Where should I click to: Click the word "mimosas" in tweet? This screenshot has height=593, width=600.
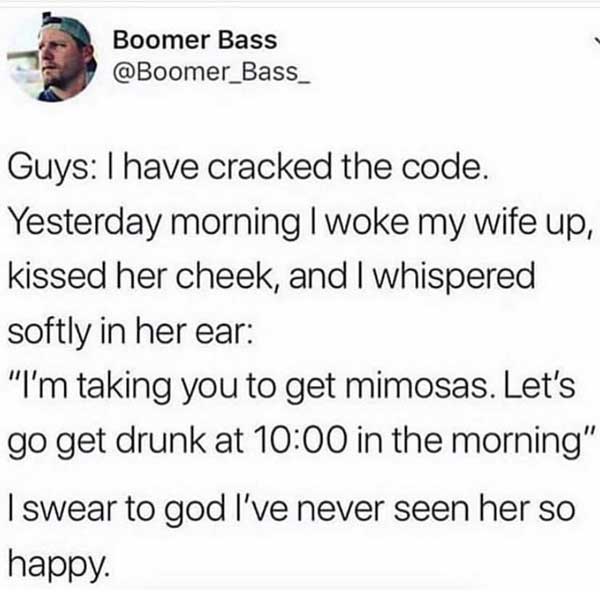point(417,385)
